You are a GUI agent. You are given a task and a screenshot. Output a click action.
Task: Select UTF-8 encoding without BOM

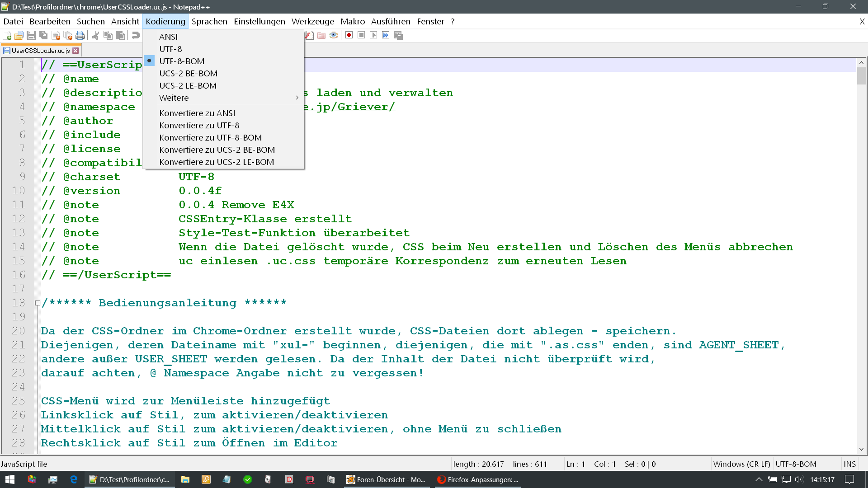(x=170, y=49)
